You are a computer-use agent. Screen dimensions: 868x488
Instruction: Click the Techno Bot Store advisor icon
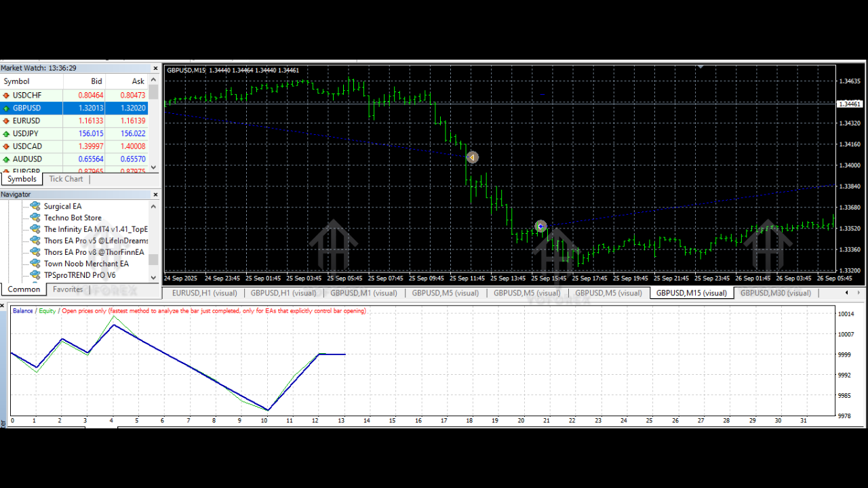click(35, 218)
